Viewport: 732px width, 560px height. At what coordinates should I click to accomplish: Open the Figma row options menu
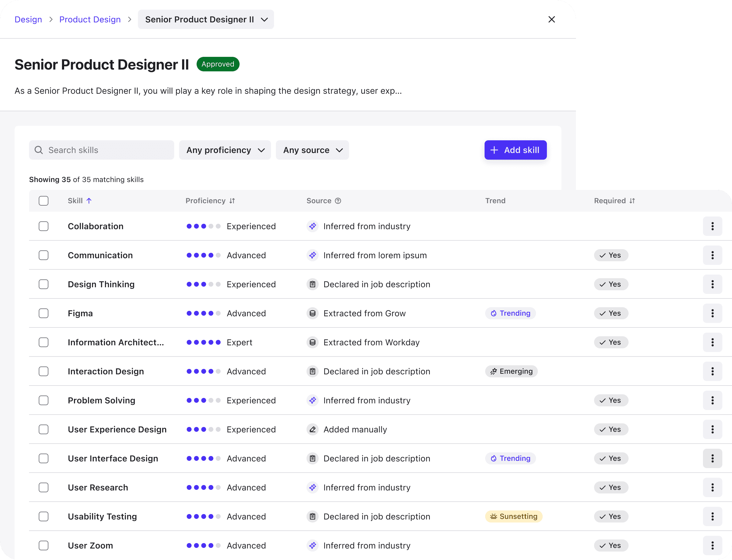tap(712, 313)
